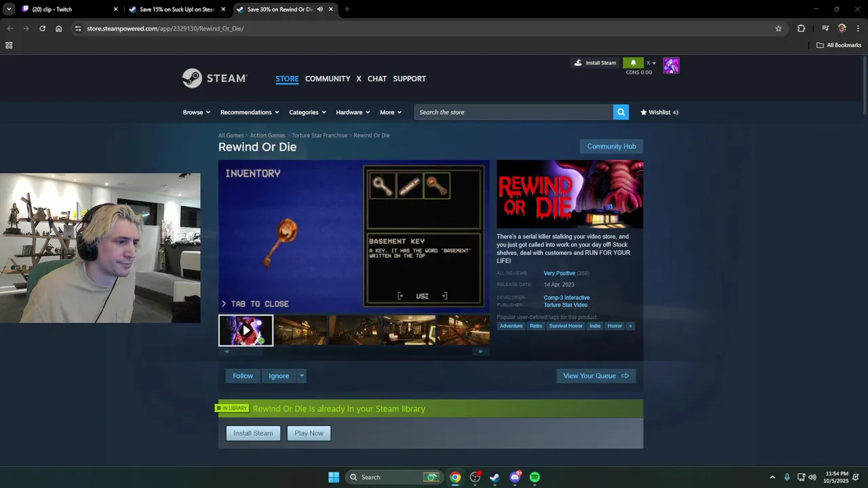Click the magnifier search button in the store bar

point(620,113)
